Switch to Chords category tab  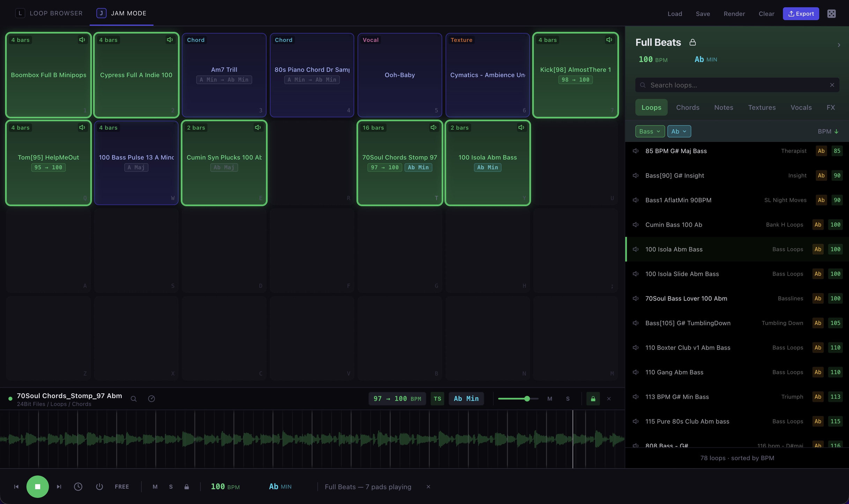coord(687,107)
